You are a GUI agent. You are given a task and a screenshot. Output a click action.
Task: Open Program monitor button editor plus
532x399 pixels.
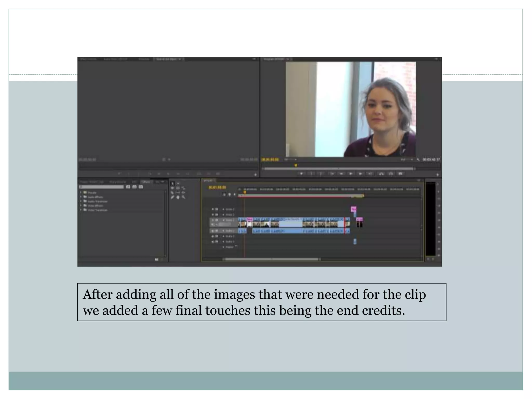tap(437, 175)
